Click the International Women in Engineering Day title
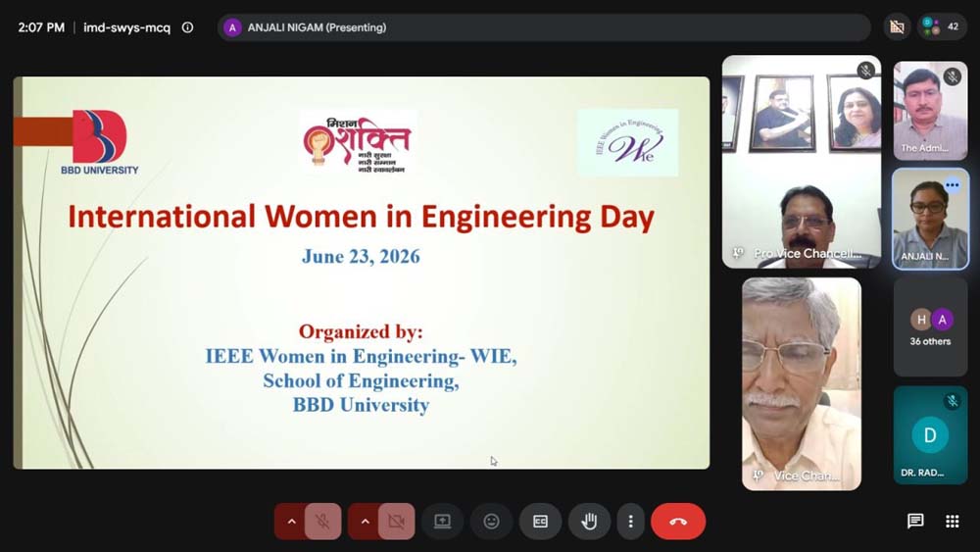Viewport: 980px width, 552px height. click(362, 217)
